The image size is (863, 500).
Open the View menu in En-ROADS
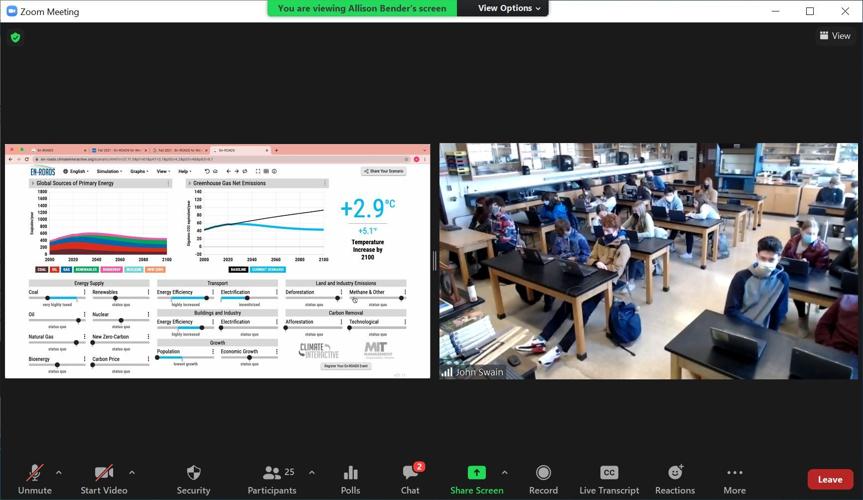pos(162,171)
